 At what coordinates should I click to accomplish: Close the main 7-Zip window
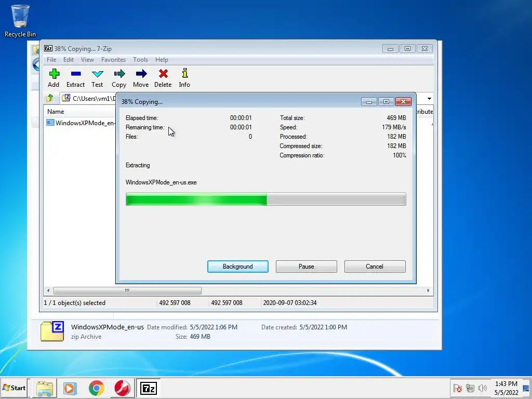pyautogui.click(x=424, y=49)
